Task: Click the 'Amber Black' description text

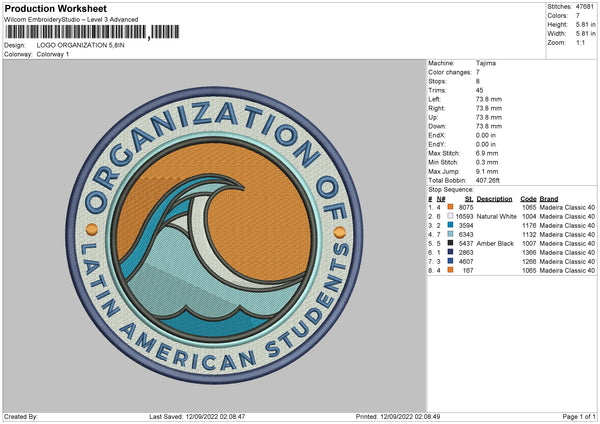Action: click(495, 243)
